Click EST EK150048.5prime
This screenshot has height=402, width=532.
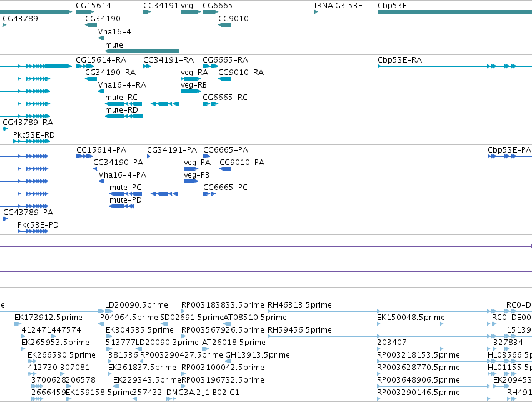pyautogui.click(x=411, y=318)
